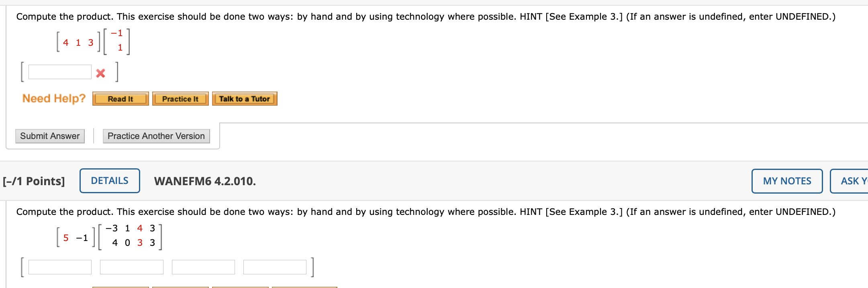Click the matrix [4 1 3] in the first problem
Image resolution: width=868 pixels, height=288 pixels.
77,41
